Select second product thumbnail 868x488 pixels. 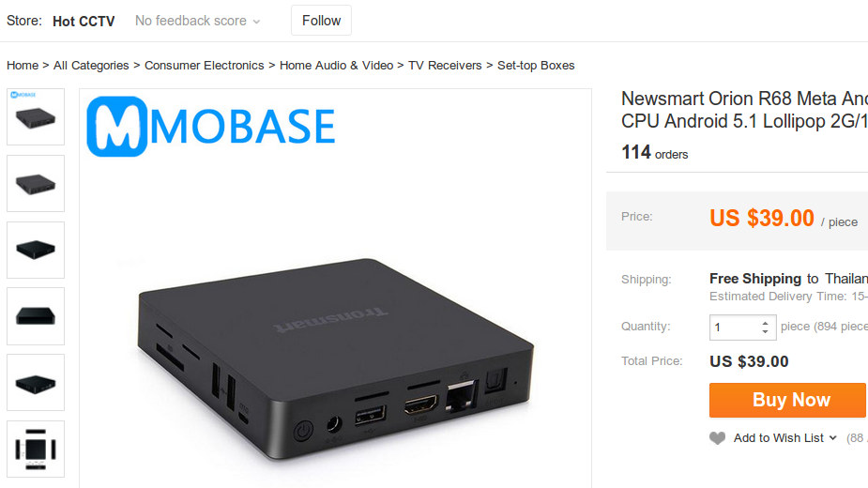click(36, 183)
